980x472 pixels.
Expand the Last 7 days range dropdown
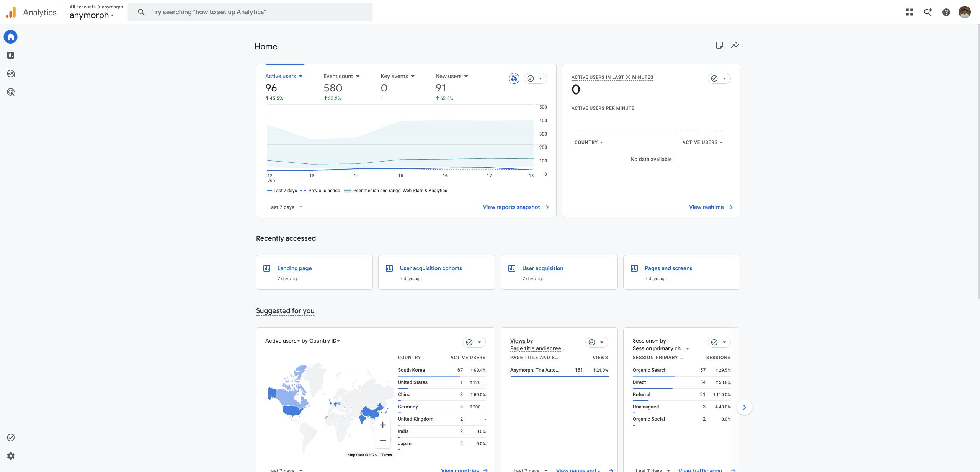point(285,207)
